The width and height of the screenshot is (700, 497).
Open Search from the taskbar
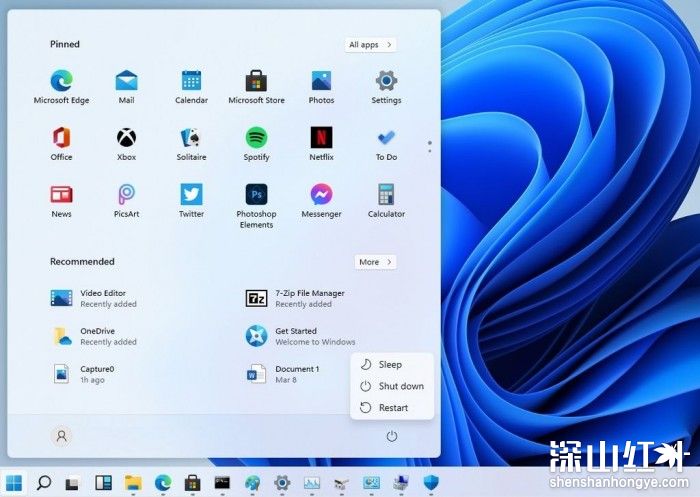[43, 483]
